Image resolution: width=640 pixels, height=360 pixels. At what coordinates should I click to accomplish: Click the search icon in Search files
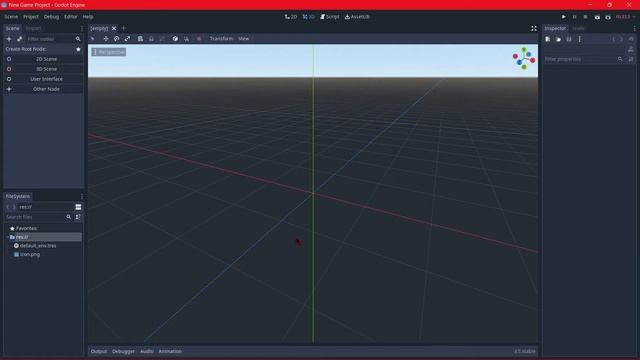[69, 217]
